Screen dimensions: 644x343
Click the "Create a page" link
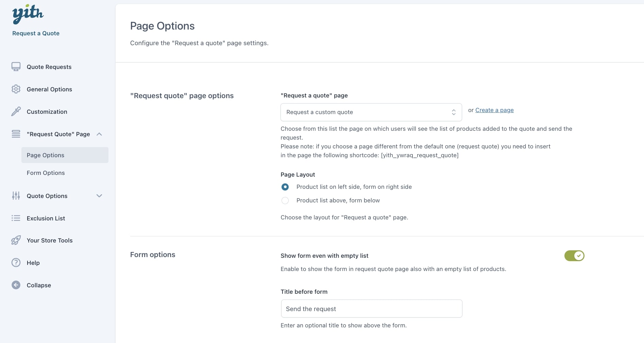click(x=494, y=110)
